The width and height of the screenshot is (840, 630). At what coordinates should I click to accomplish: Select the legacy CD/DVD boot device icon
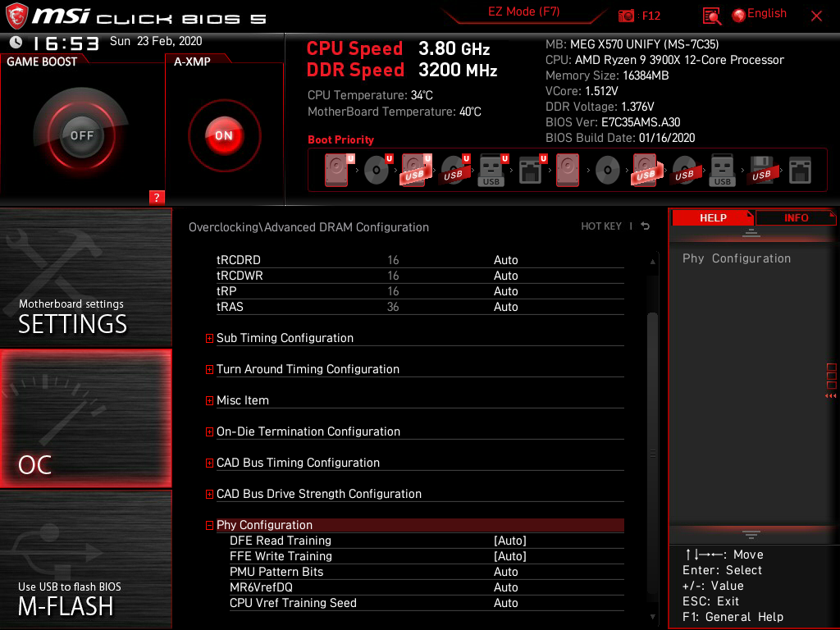point(608,171)
